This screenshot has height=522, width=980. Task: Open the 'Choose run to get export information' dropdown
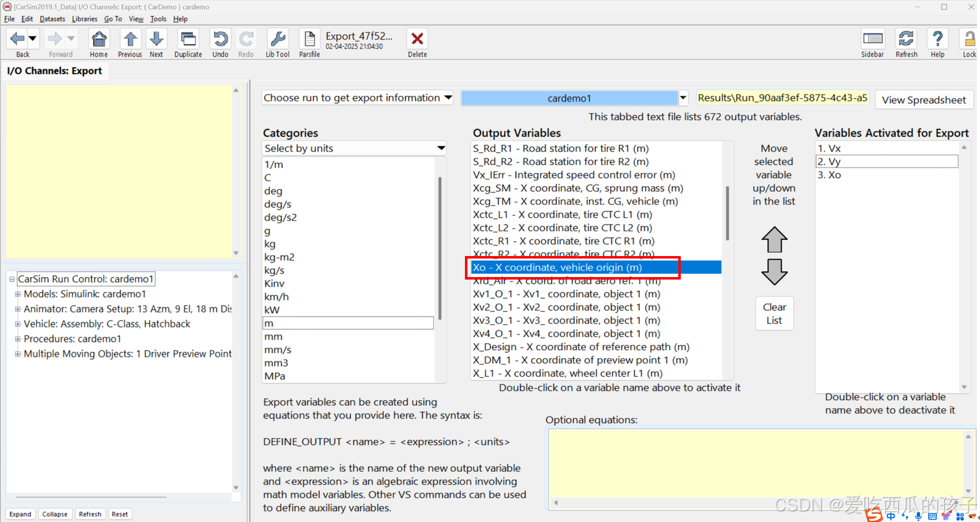click(357, 98)
